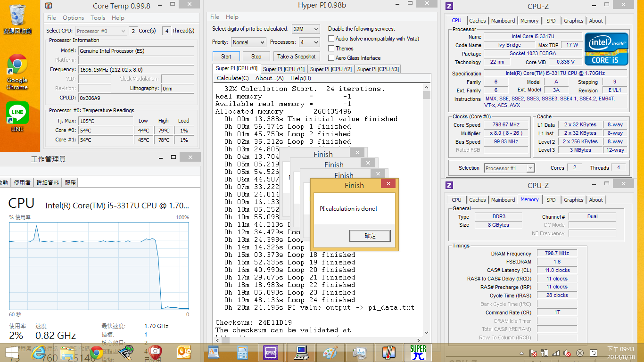Image resolution: width=644 pixels, height=362 pixels.
Task: Switch to Super PI taskbar icon
Action: click(x=418, y=352)
